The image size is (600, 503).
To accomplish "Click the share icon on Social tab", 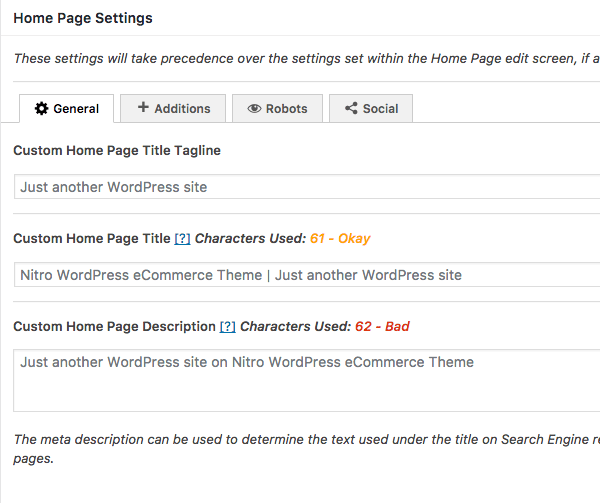I will point(351,109).
